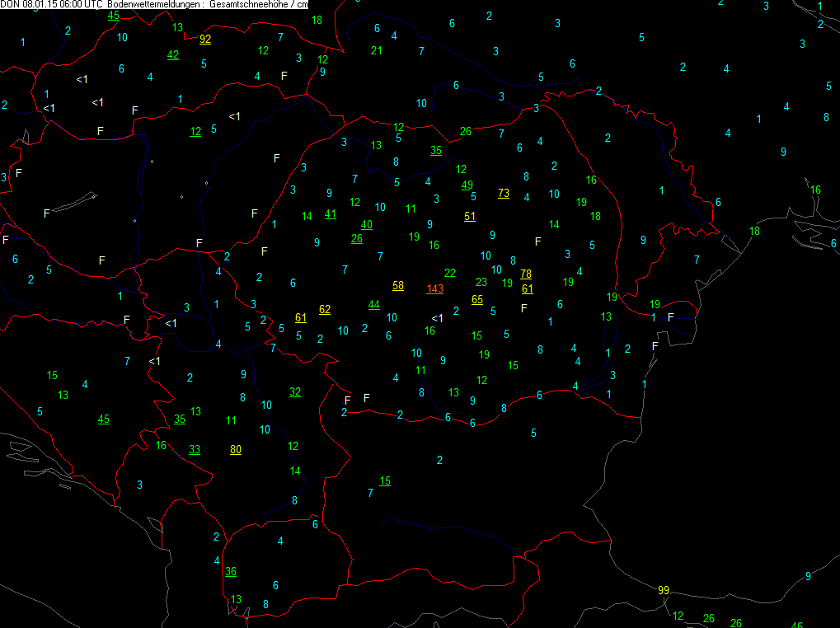Viewport: 840px width, 628px height.
Task: Select the Gesamtschneehöhe / cm title text
Action: 259,4
